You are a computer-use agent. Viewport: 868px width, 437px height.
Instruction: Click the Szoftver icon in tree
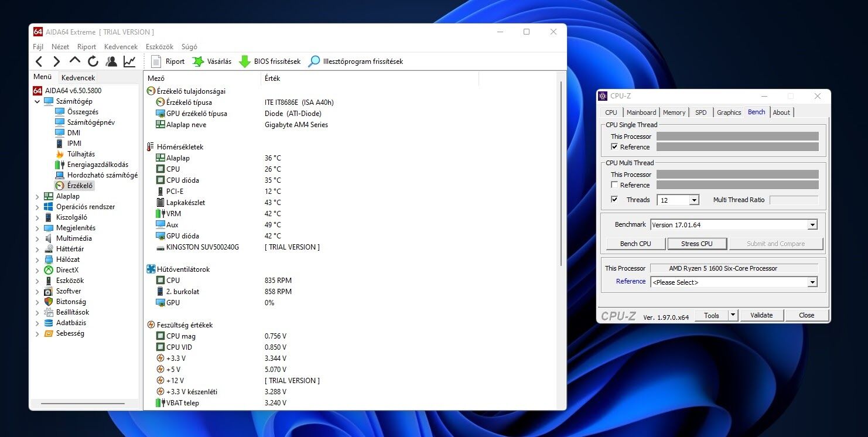(49, 291)
